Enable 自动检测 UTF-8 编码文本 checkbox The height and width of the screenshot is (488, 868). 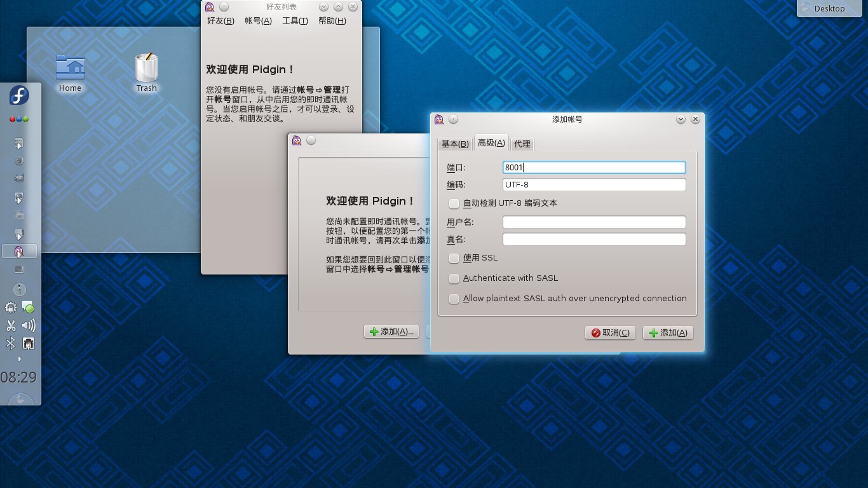[454, 203]
